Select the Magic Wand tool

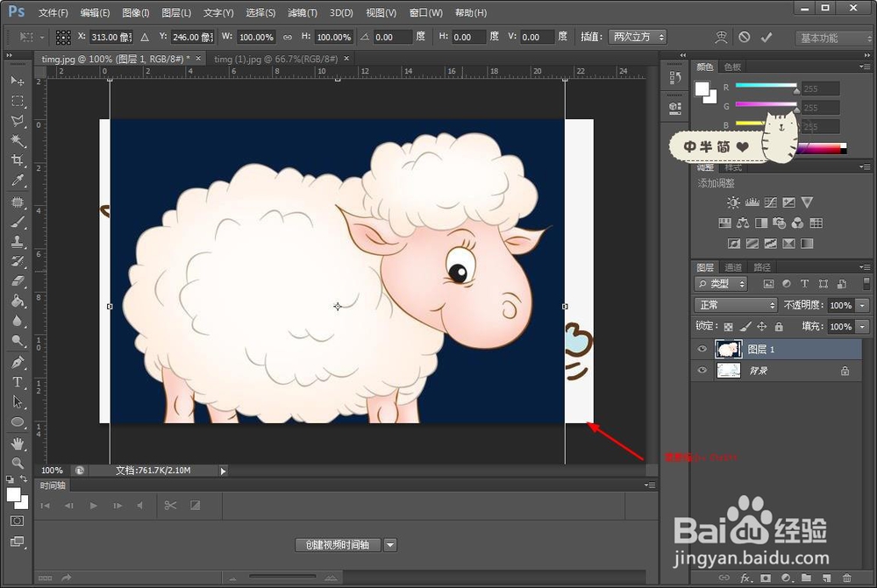tap(18, 140)
